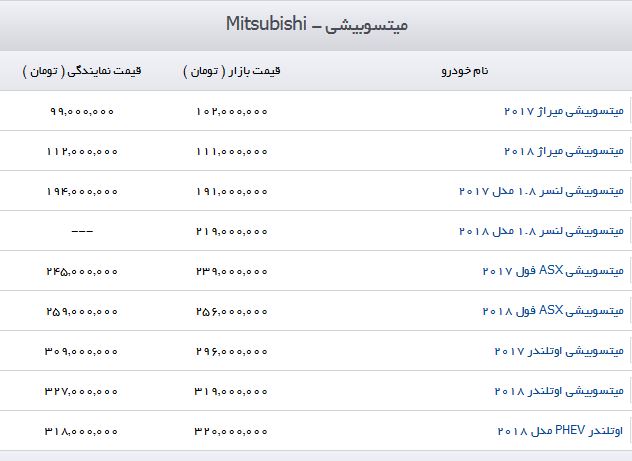Screen dimensions: 632x461
Task: Open the اوتلندر PHEV مدل 2018 link
Action: (x=560, y=431)
